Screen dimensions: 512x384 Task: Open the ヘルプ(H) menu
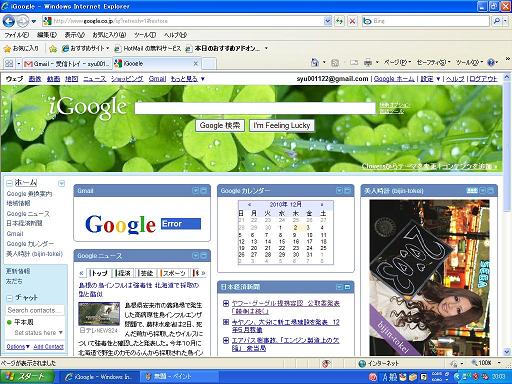pyautogui.click(x=175, y=35)
